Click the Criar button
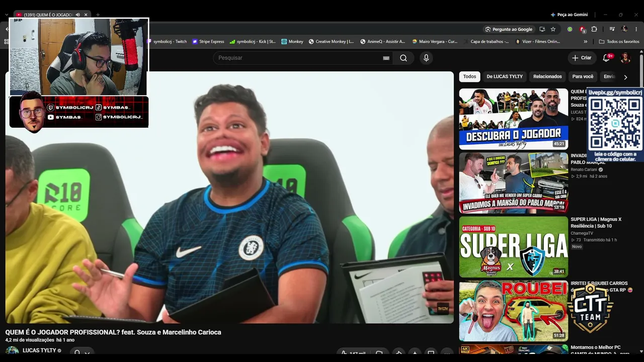Viewport: 644px width, 362px height. (582, 58)
